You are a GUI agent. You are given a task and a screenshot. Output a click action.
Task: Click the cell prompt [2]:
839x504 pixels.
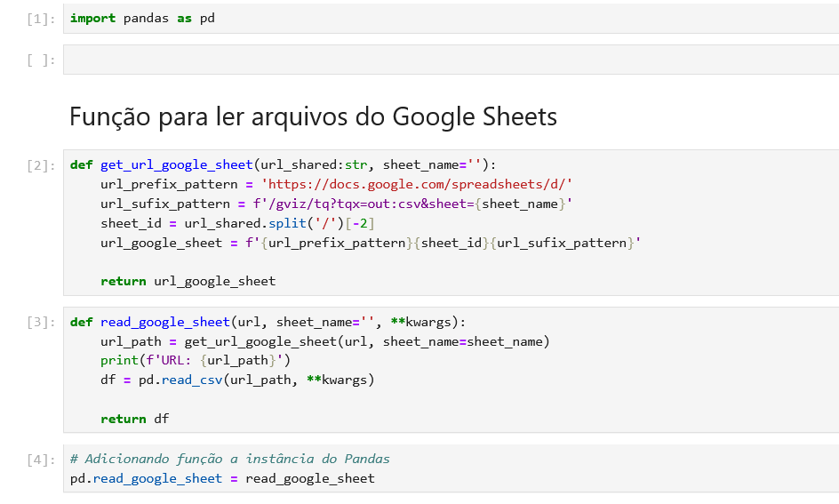[x=41, y=165]
